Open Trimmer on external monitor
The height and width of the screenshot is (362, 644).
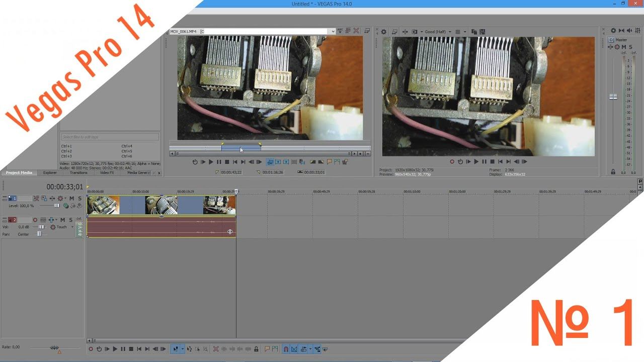click(x=368, y=31)
